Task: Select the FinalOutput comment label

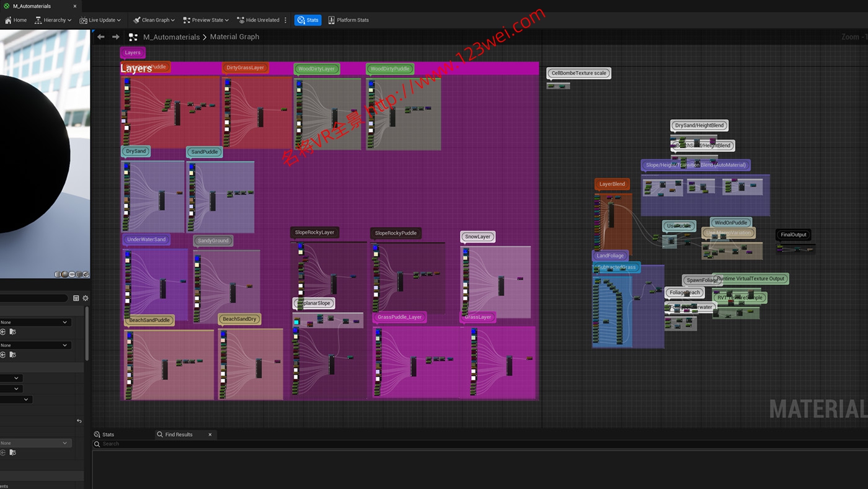Action: [x=793, y=235]
